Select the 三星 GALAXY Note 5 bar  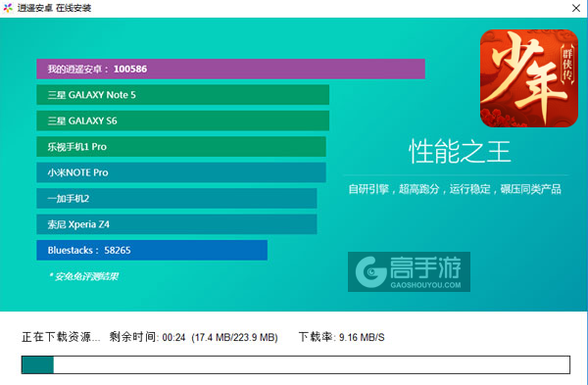click(182, 94)
